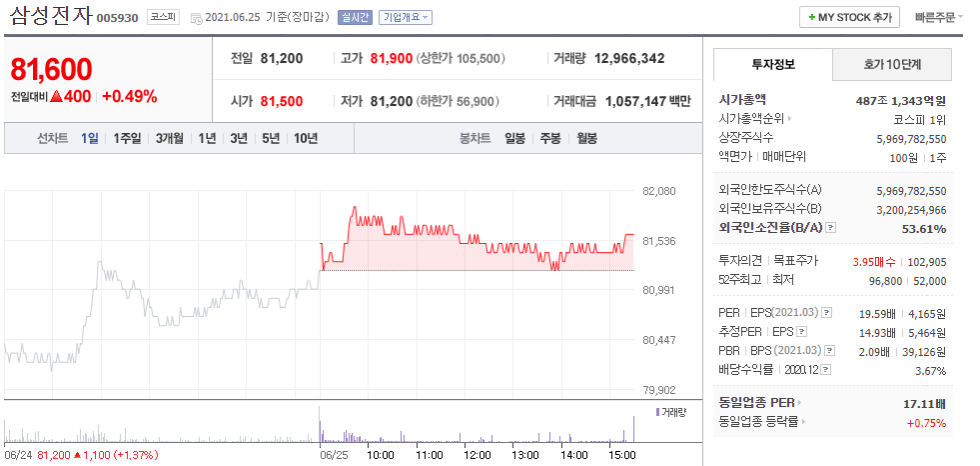Click the arrow next to 동일업종 등락률
The height and width of the screenshot is (466, 980).
(x=803, y=422)
